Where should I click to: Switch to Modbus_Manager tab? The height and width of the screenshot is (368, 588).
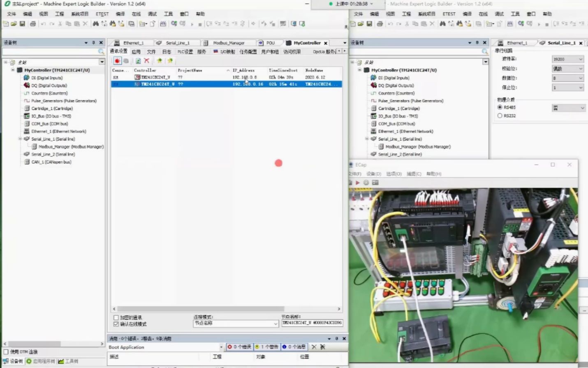pyautogui.click(x=228, y=43)
